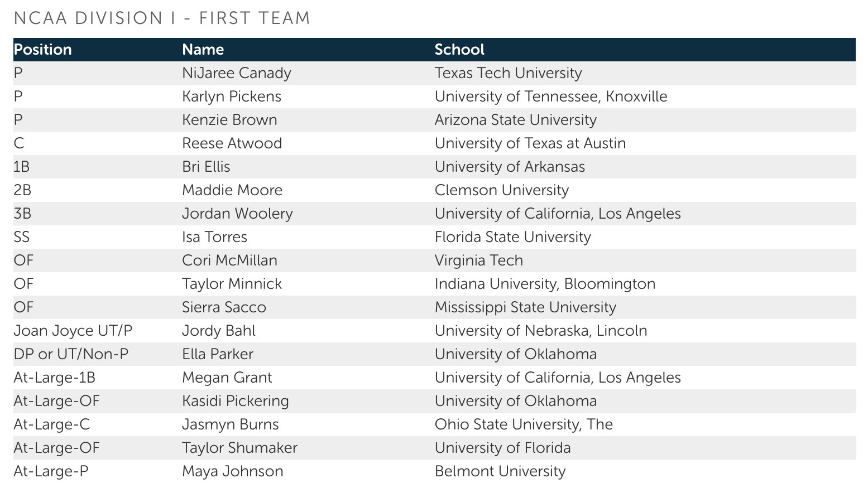The image size is (868, 483).
Task: Click the Name column header
Action: click(203, 50)
